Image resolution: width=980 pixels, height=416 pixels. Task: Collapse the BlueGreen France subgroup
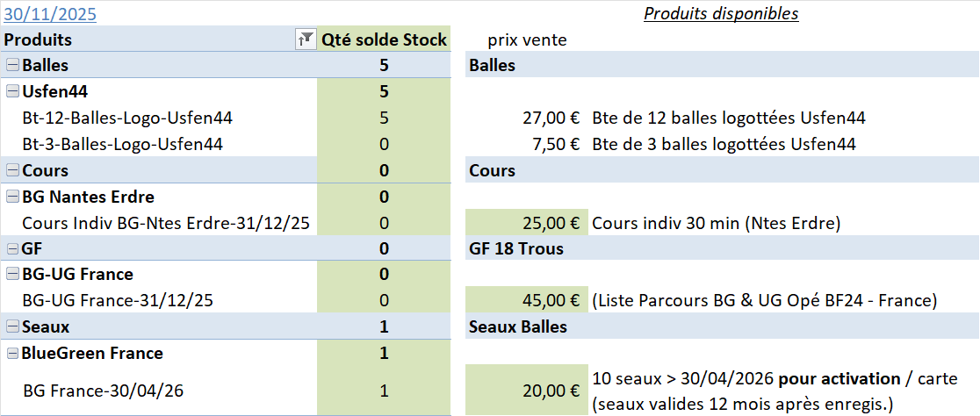tap(12, 354)
